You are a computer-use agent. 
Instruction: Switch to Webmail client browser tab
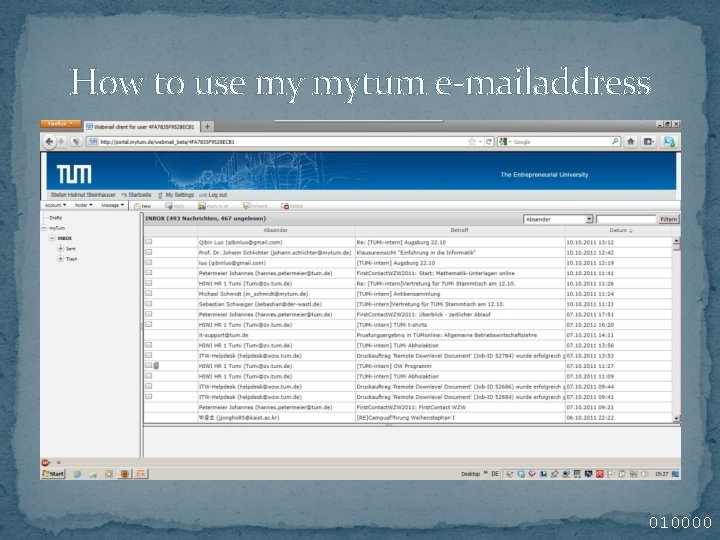141,126
